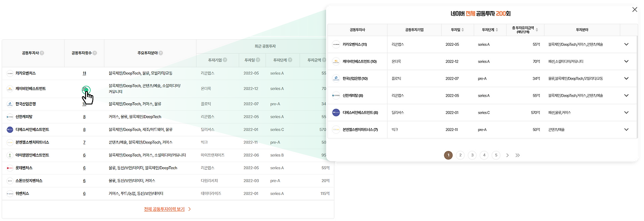This screenshot has height=221, width=644.
Task: Expand the 디에스씨인베스트먼트 (8) row in popup
Action: (x=626, y=113)
